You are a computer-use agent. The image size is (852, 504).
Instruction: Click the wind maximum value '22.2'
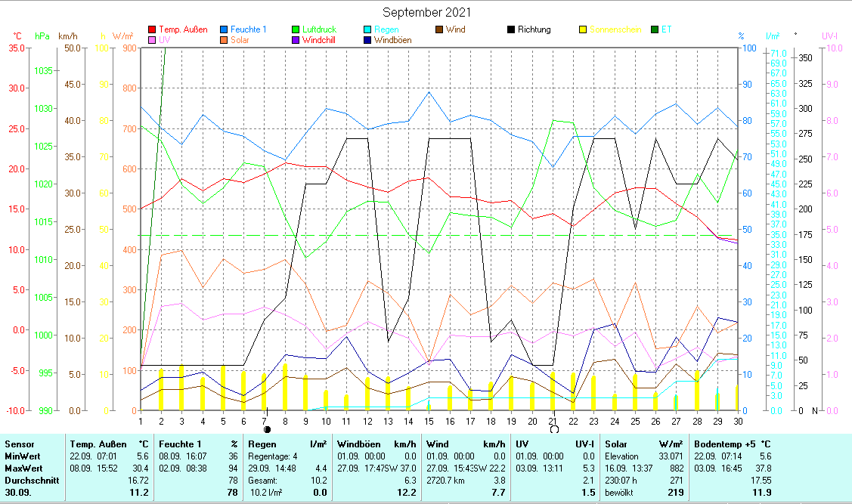pos(497,468)
